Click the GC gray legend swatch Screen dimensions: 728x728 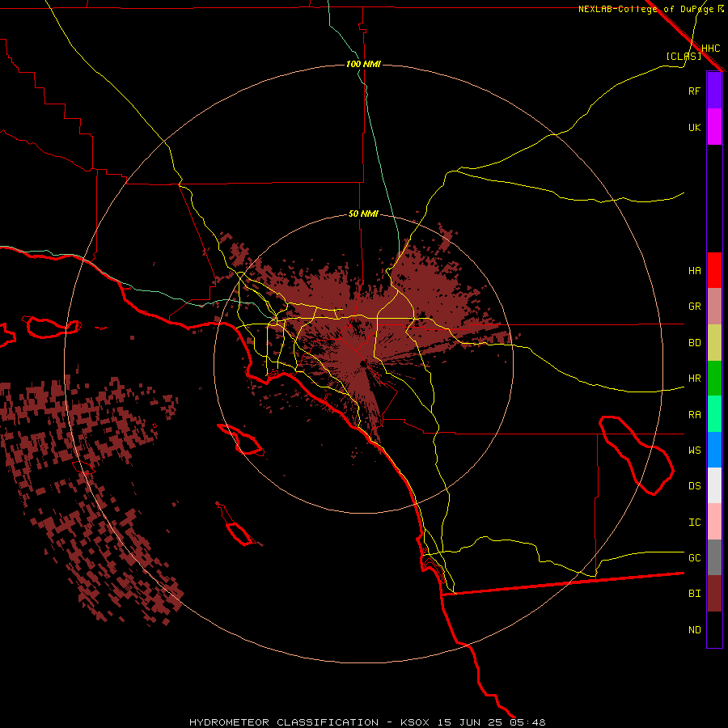tap(714, 557)
